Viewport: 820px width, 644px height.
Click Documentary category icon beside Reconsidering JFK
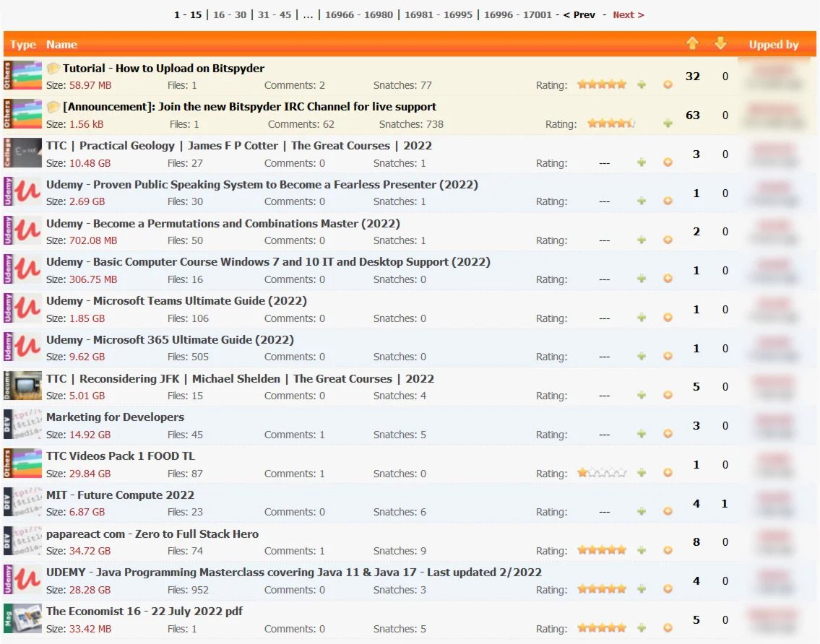22,386
